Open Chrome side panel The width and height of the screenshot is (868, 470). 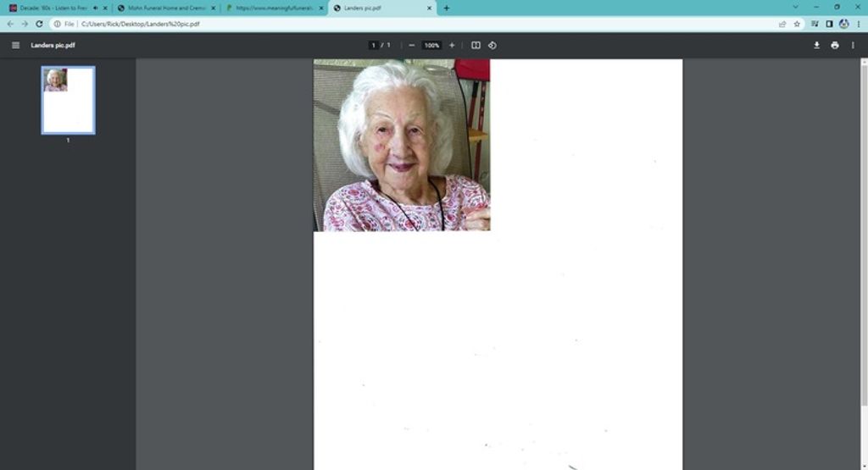pyautogui.click(x=829, y=24)
